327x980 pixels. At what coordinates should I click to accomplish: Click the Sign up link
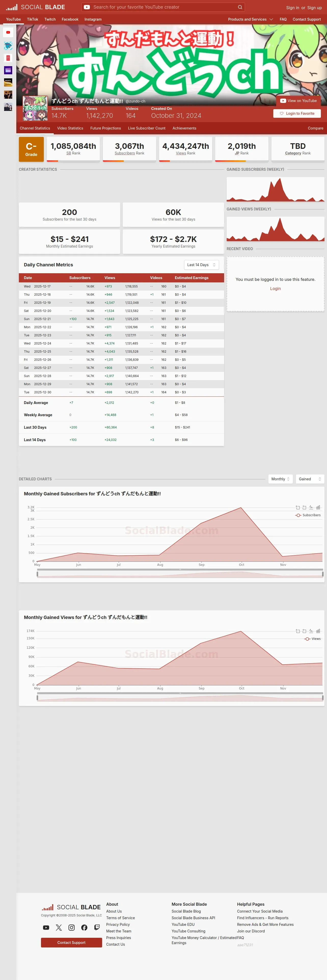click(x=315, y=8)
